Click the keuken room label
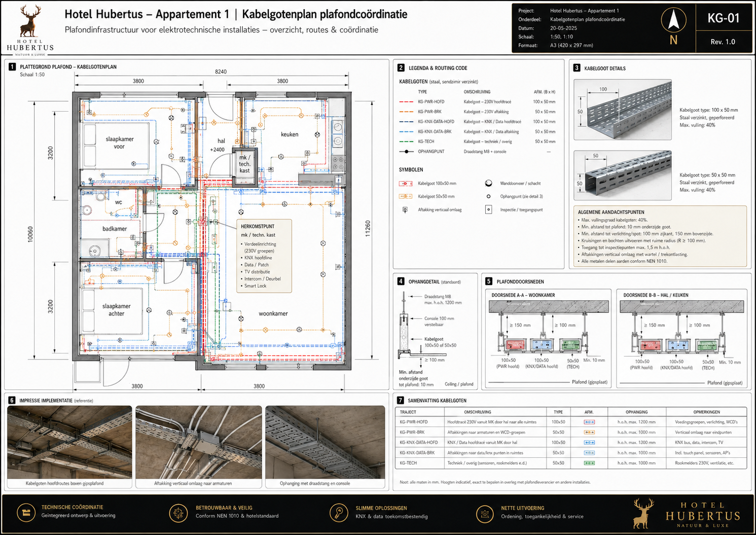Screen dimensions: 756x535 click(x=290, y=134)
